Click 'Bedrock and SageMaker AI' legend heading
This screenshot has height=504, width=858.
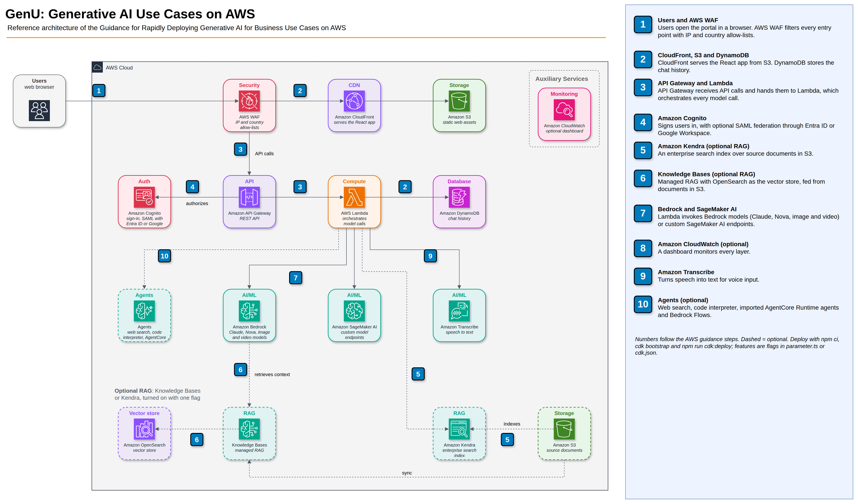[697, 209]
